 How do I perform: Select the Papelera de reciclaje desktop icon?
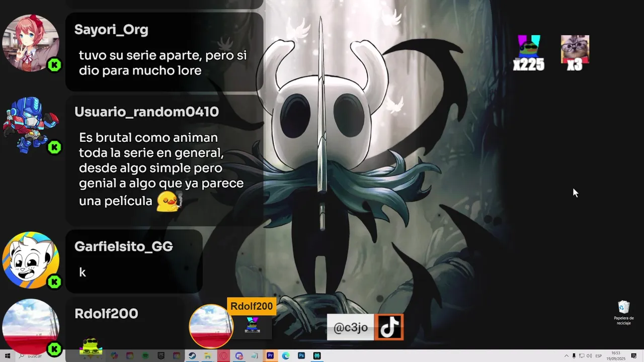(624, 313)
